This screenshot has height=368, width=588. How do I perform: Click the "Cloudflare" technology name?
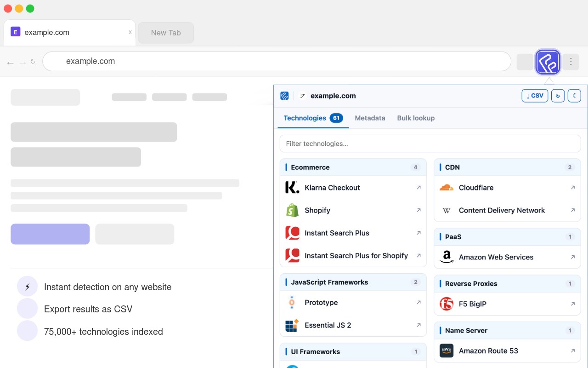476,188
